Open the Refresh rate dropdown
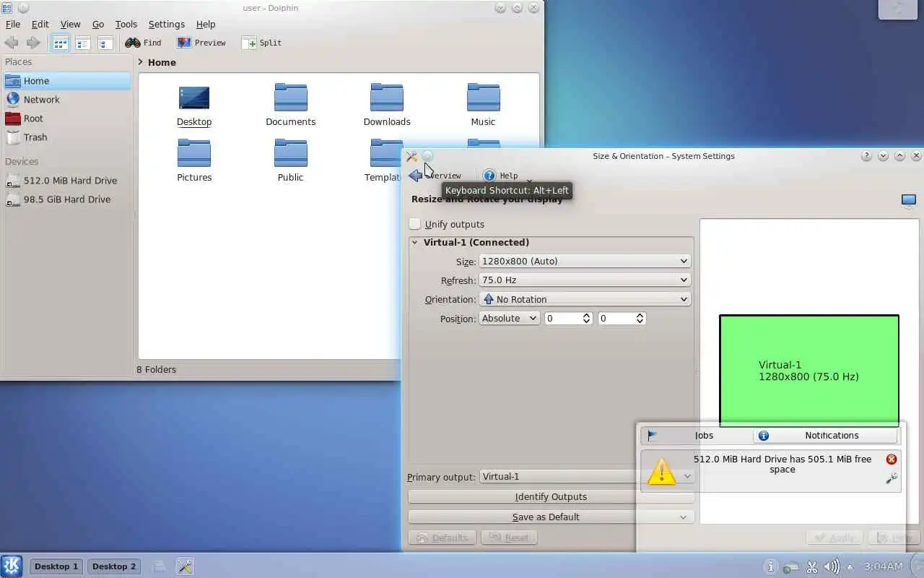Viewport: 924px width, 578px height. click(x=585, y=280)
